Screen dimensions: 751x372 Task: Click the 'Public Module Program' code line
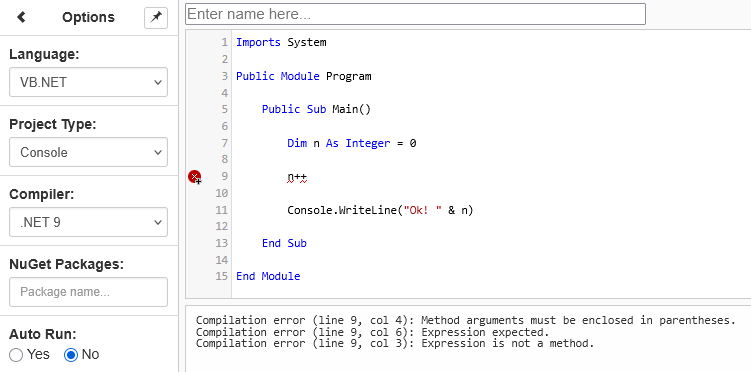(x=304, y=76)
